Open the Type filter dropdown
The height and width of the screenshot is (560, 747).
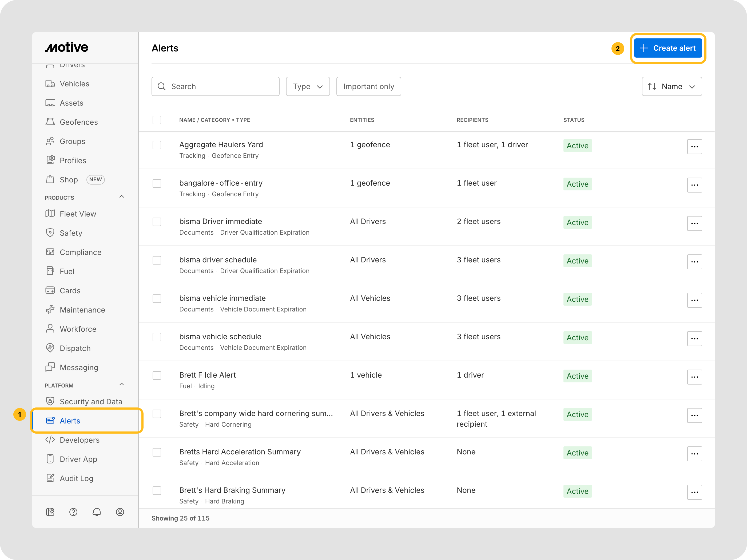click(308, 87)
